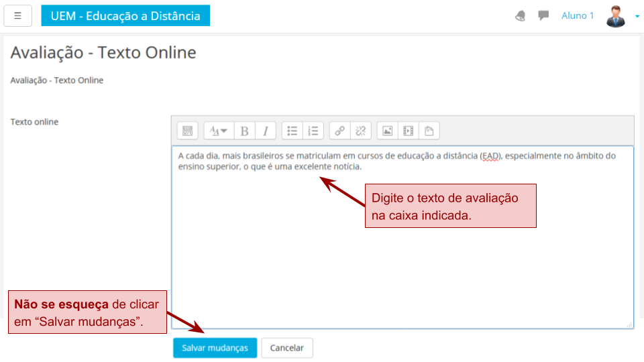
Task: Insert an unordered bullet list
Action: tap(292, 131)
